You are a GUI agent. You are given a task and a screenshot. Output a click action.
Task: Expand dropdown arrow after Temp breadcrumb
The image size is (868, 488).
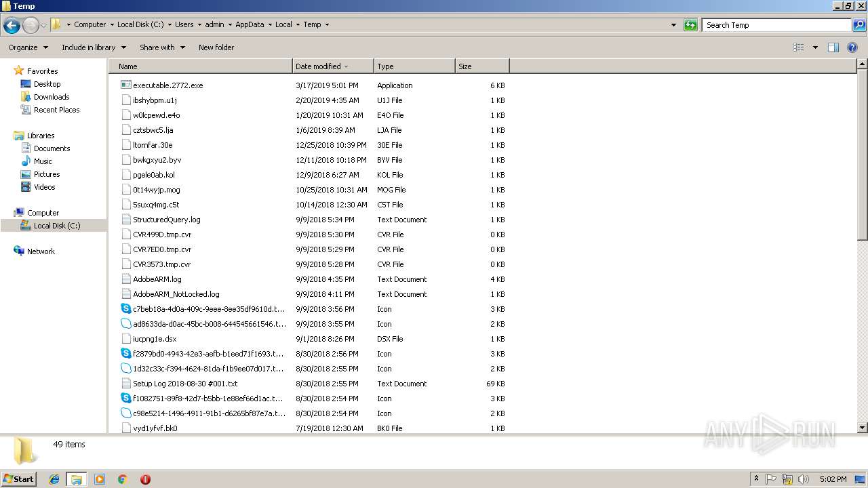[x=327, y=24]
